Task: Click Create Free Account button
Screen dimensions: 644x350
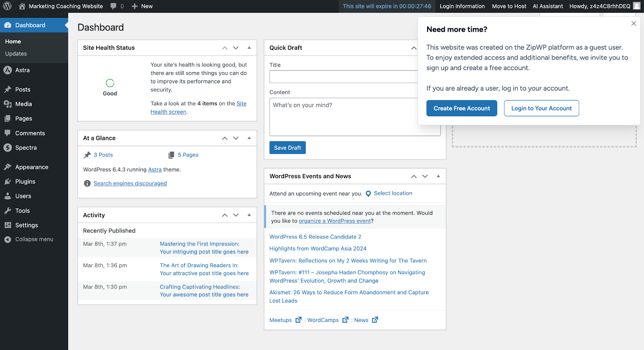Action: [x=462, y=108]
